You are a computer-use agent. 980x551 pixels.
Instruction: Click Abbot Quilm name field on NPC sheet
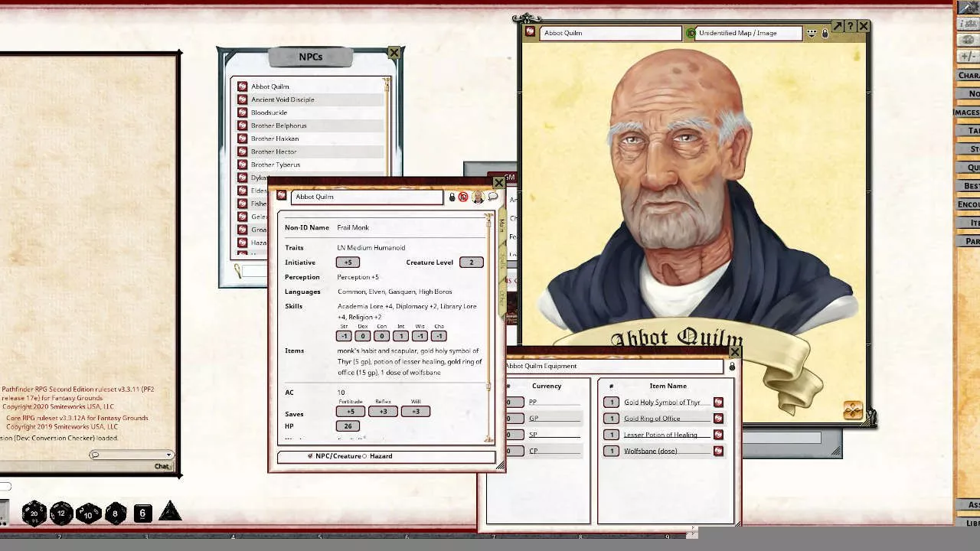(x=367, y=197)
